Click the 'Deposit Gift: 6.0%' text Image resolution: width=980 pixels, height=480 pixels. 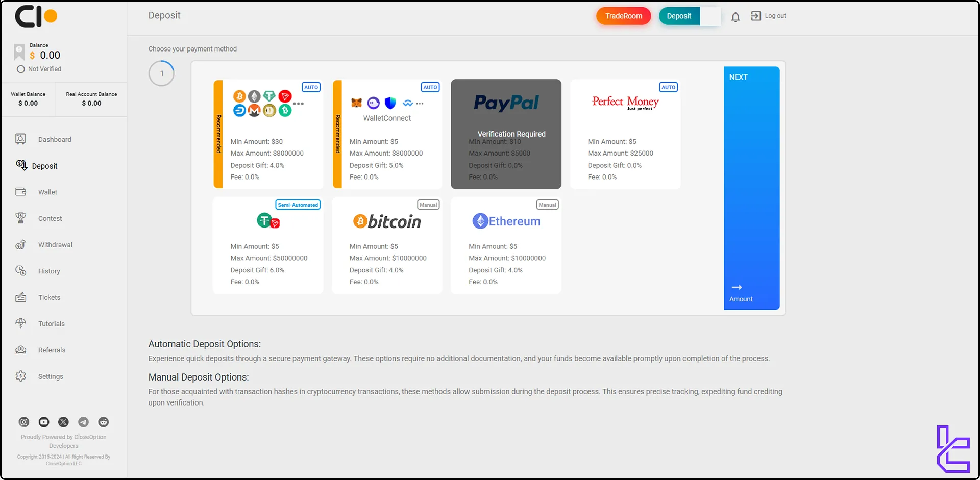pos(257,270)
